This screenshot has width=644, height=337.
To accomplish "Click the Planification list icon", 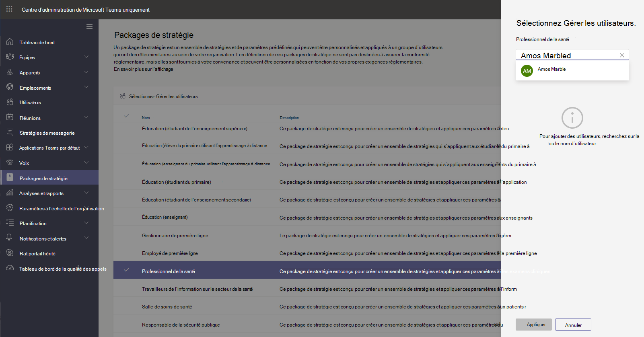I will coord(10,222).
